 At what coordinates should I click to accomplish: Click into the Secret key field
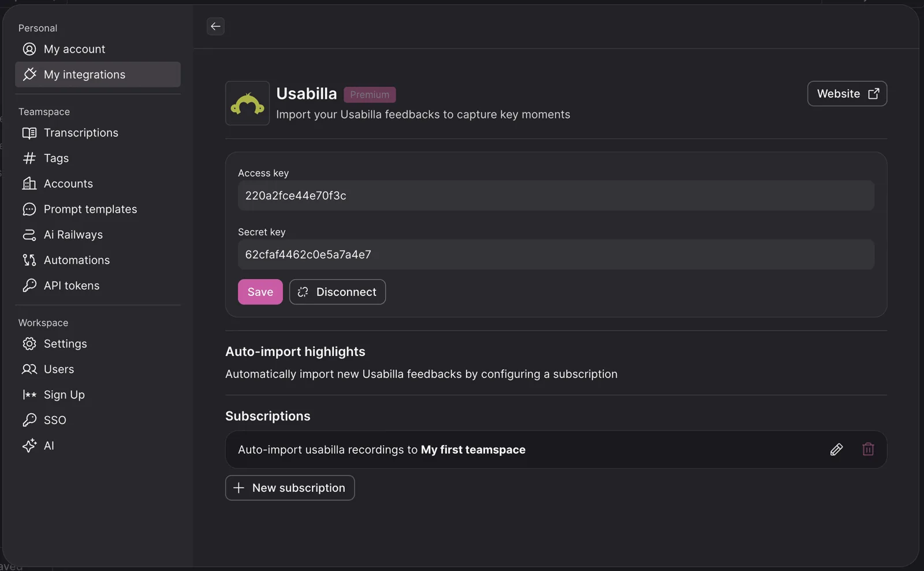point(556,254)
